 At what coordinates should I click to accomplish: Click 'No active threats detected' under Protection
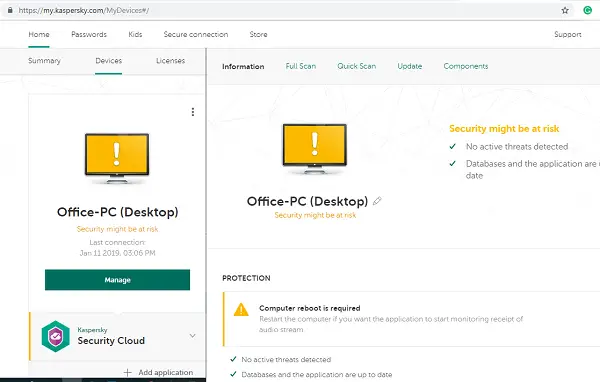pos(286,359)
